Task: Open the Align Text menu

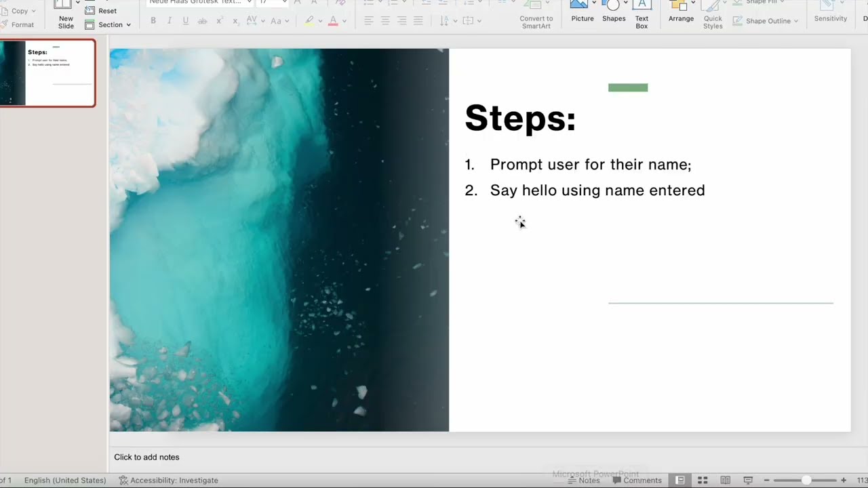Action: (471, 21)
